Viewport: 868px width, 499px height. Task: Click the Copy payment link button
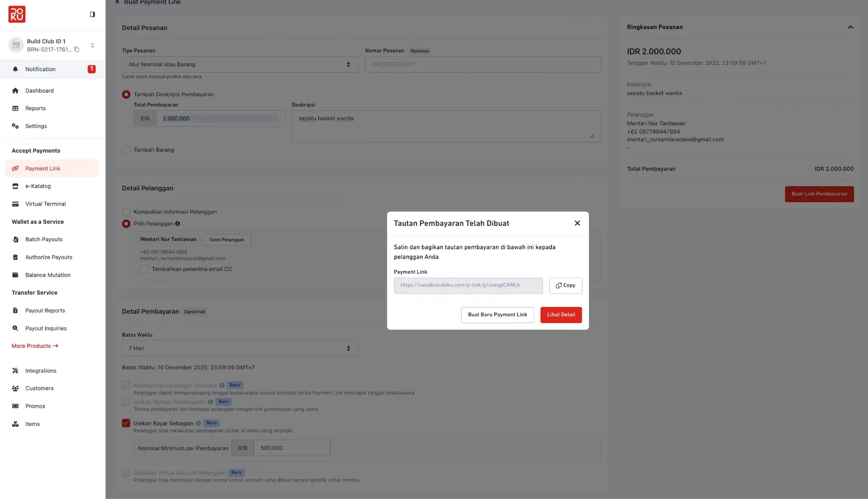point(565,285)
